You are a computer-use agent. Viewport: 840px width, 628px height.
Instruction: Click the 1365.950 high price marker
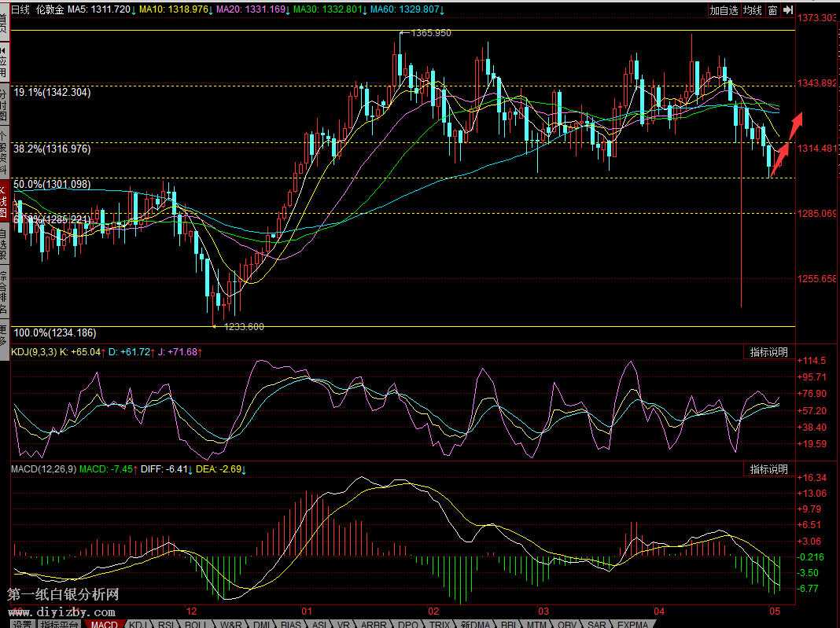tap(431, 33)
